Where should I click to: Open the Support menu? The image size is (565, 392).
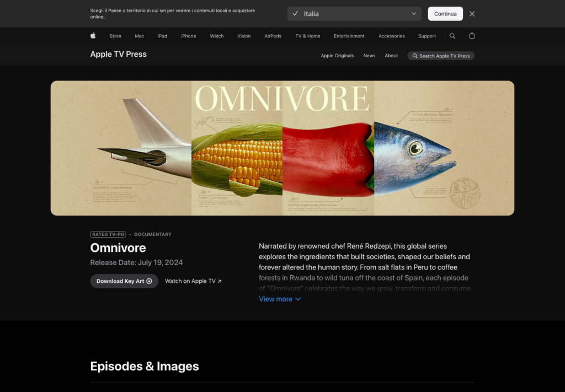pyautogui.click(x=427, y=36)
